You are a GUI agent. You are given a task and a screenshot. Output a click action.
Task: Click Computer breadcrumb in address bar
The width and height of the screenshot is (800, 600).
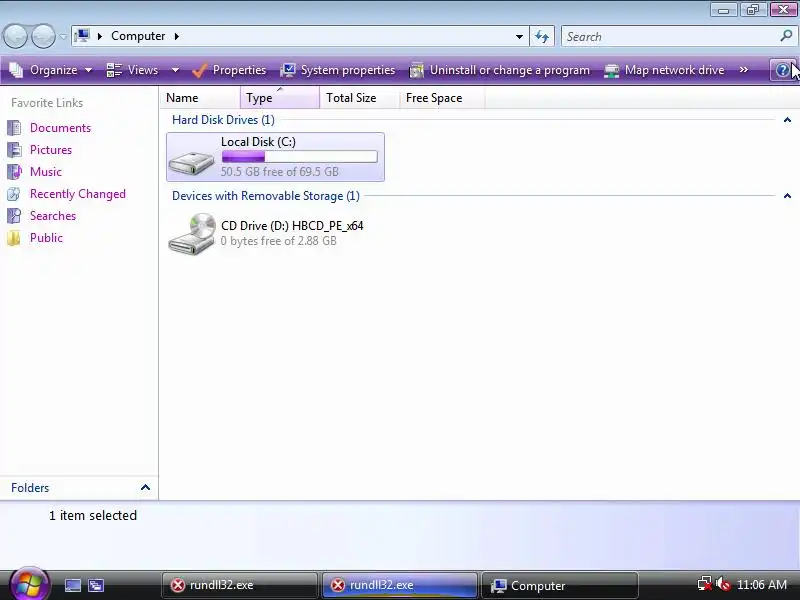pos(138,36)
